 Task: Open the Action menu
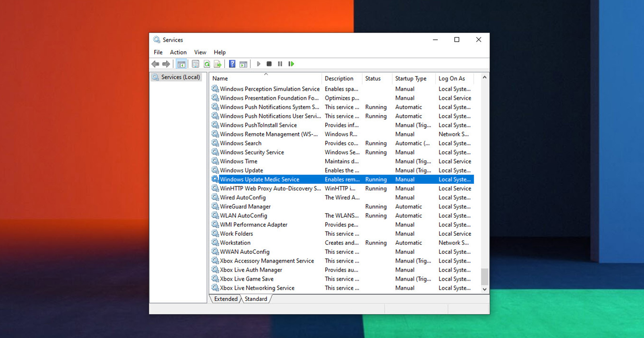pos(178,52)
